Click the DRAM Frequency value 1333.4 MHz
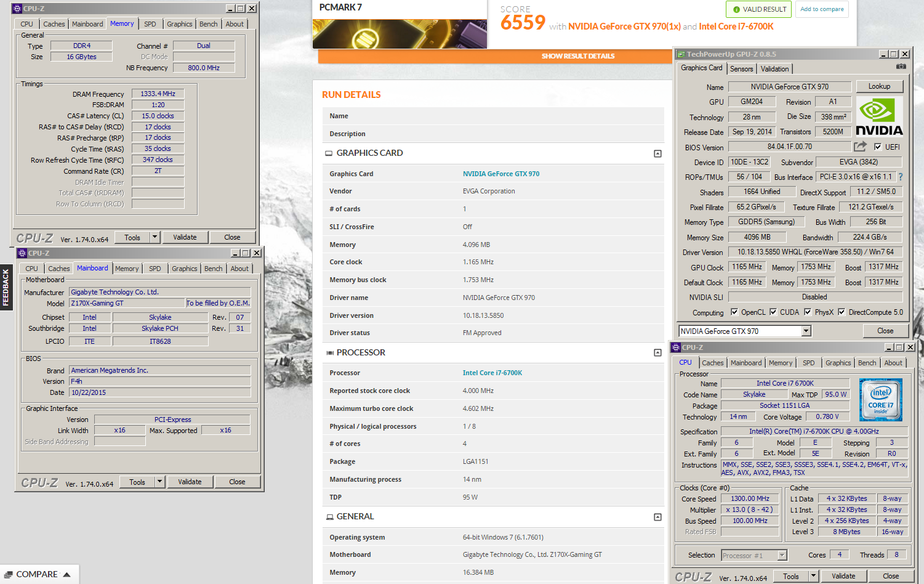Viewport: 924px width, 584px height. [x=158, y=94]
